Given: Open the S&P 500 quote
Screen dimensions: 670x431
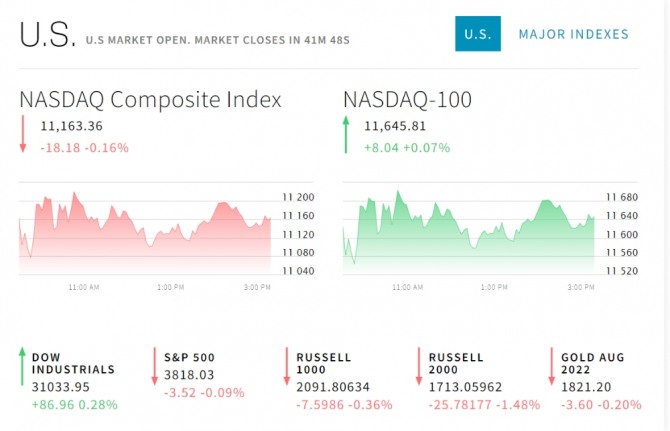Looking at the screenshot, I should [190, 357].
